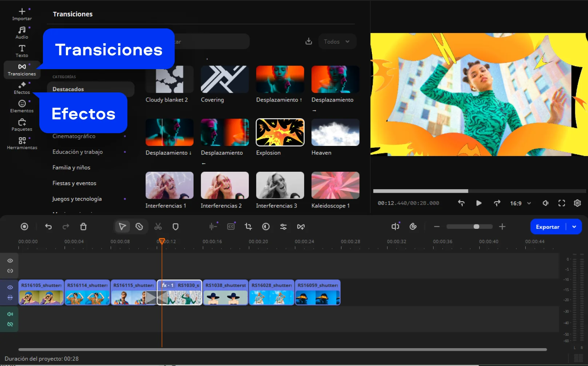Image resolution: width=588 pixels, height=366 pixels.
Task: Open the Todos filter dropdown
Action: tap(337, 41)
